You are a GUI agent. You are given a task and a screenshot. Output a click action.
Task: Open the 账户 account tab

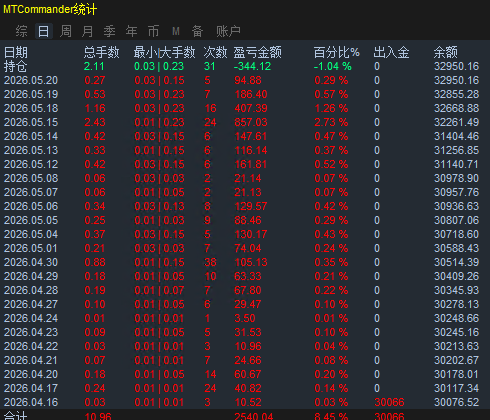coord(228,31)
